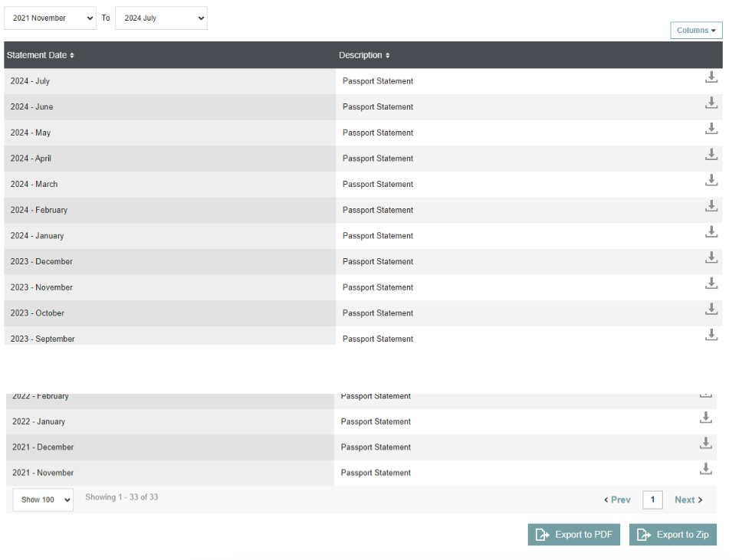Download the 2021 - November statement

pyautogui.click(x=706, y=469)
